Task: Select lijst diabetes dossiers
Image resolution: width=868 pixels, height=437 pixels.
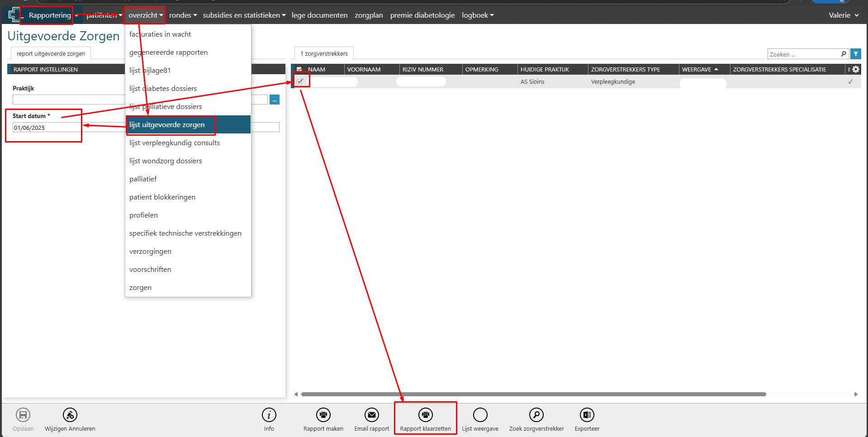Action: (188, 89)
